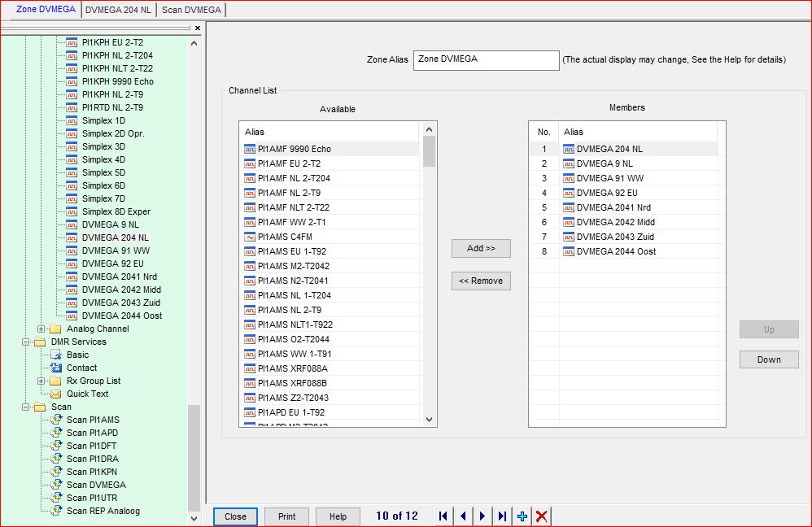Click PI1APD EU 1-T92 channel icon
The height and width of the screenshot is (527, 812).
[250, 412]
